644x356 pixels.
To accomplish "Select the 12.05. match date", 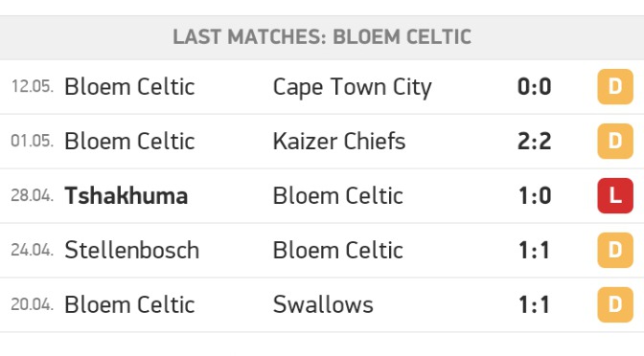I will click(x=32, y=86).
